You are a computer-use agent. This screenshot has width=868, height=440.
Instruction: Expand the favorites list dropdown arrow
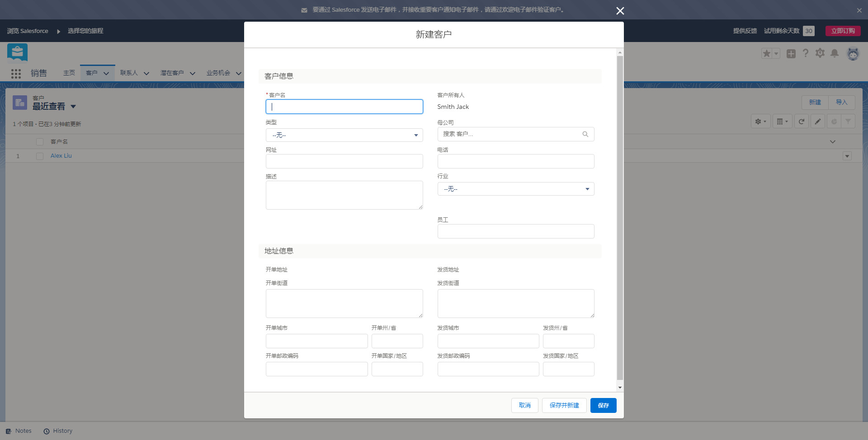click(776, 54)
